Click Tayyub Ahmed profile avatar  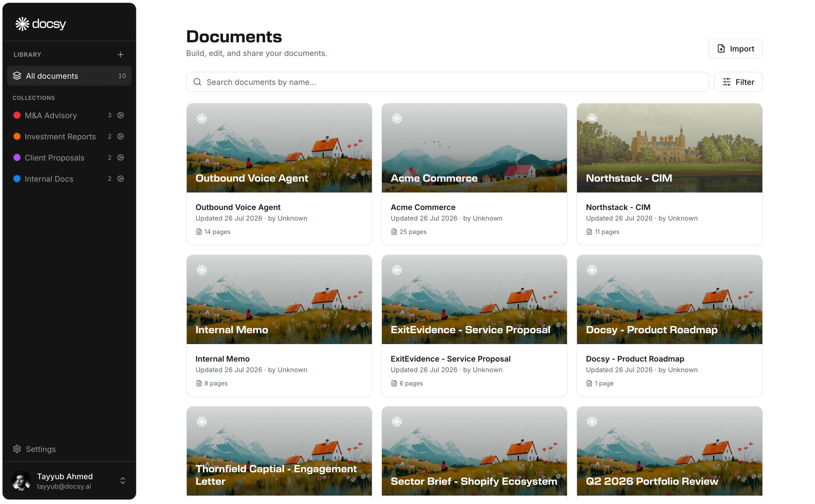tap(21, 481)
